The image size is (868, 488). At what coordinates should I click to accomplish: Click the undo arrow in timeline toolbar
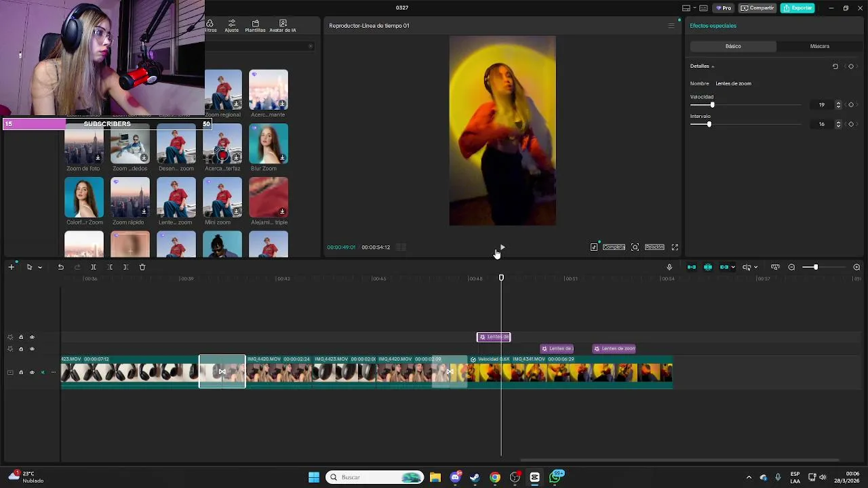(60, 267)
